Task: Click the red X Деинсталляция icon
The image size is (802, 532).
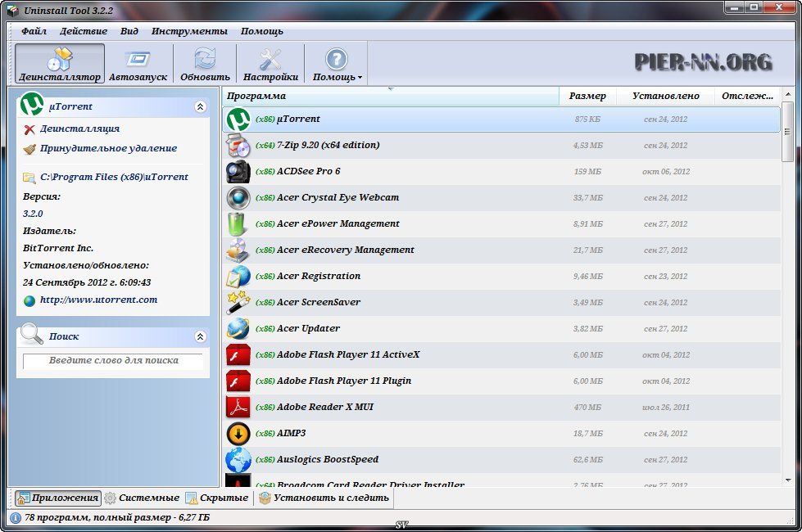Action: 29,129
